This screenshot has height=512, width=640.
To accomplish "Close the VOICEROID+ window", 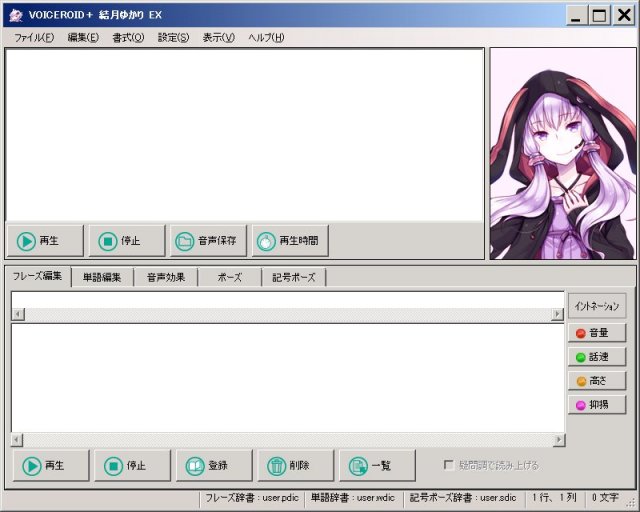I will point(624,16).
